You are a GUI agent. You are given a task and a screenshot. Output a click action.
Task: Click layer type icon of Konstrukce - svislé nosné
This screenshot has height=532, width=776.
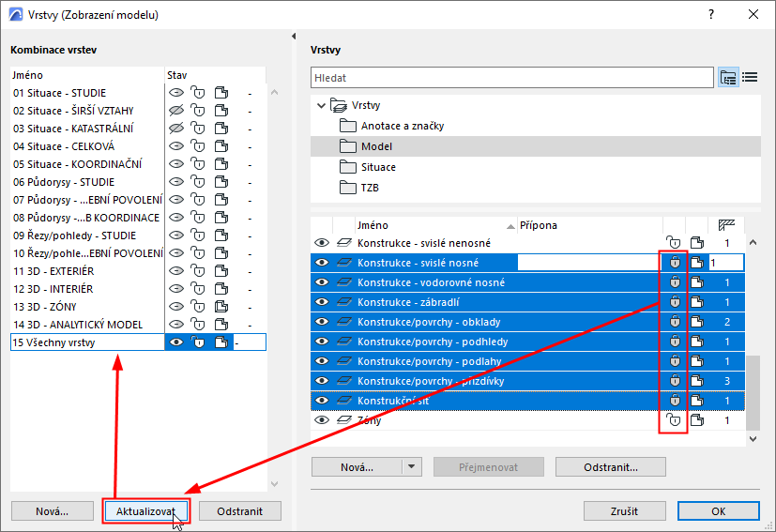344,263
